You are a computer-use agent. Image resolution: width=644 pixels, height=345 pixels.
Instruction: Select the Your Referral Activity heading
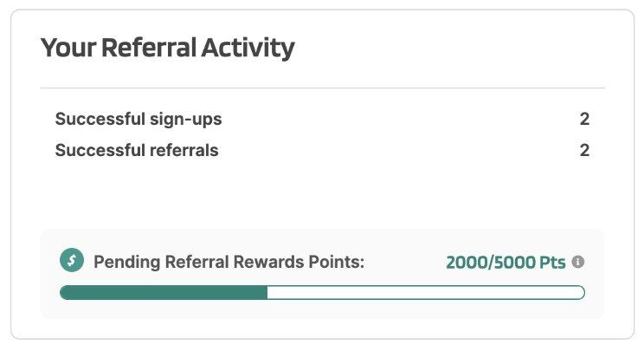pos(168,48)
